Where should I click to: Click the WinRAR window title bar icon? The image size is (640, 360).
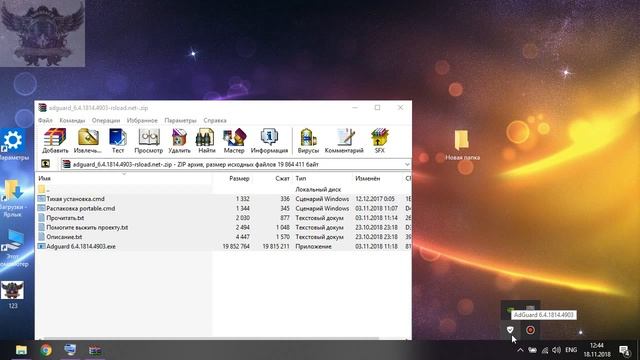42,108
